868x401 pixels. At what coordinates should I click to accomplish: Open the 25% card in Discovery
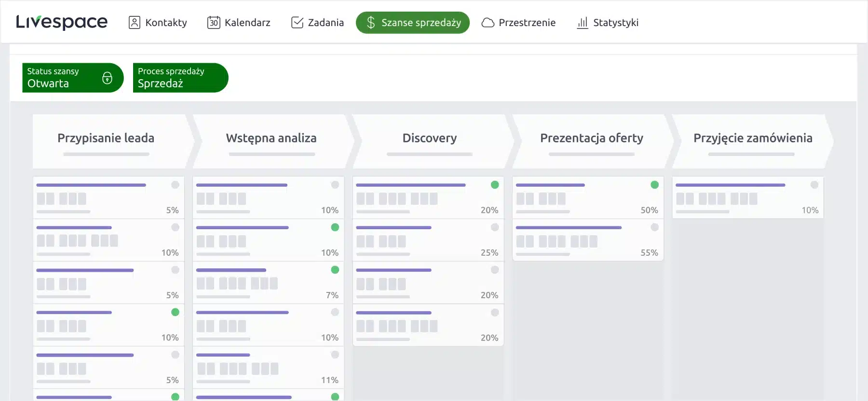(x=428, y=240)
